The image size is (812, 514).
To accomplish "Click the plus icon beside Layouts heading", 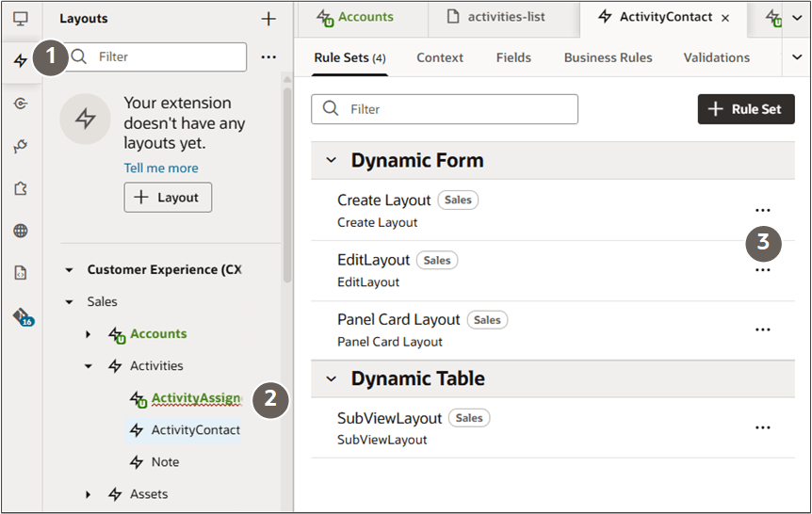I will (268, 19).
